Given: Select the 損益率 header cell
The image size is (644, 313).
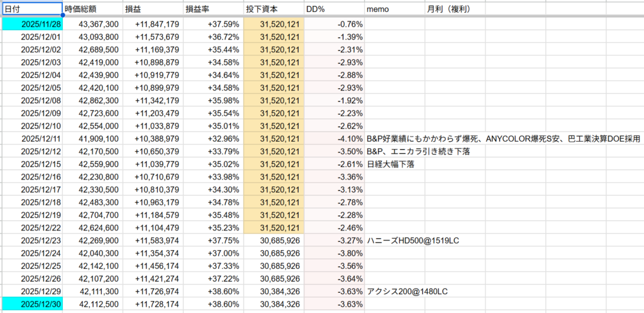Looking at the screenshot, I should [213, 10].
